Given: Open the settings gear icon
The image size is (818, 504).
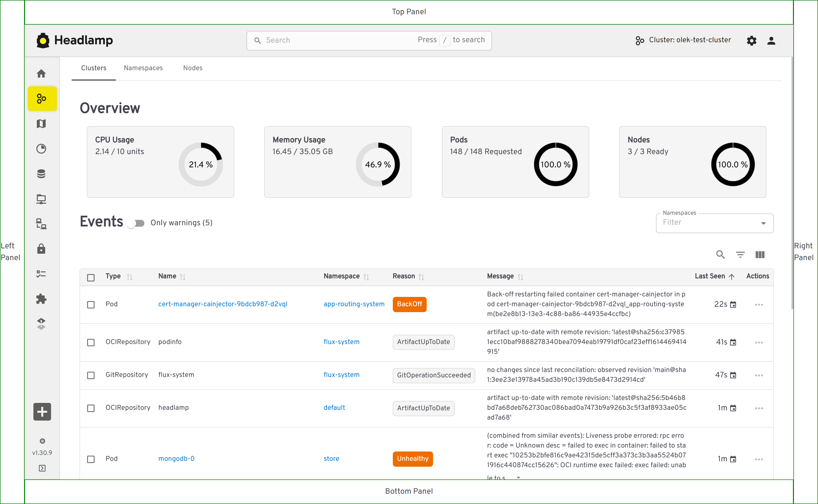Looking at the screenshot, I should (x=752, y=41).
